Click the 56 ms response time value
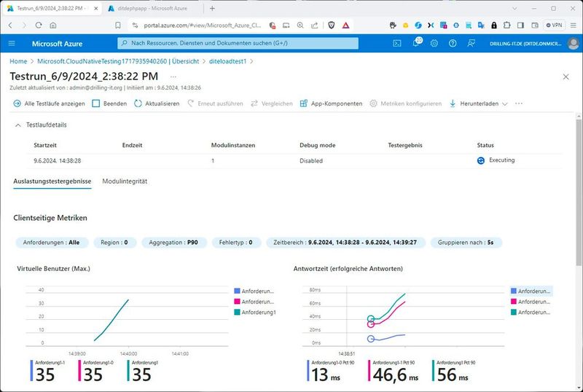The height and width of the screenshot is (392, 583). 453,374
